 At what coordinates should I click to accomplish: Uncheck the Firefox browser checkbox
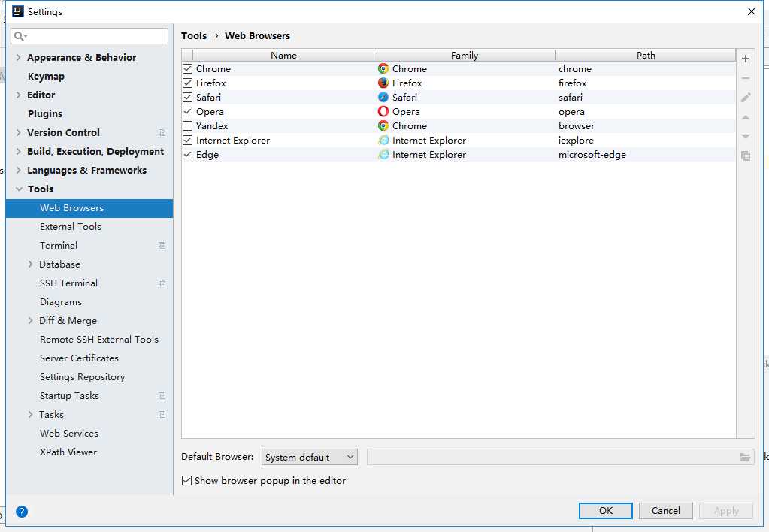pyautogui.click(x=187, y=83)
